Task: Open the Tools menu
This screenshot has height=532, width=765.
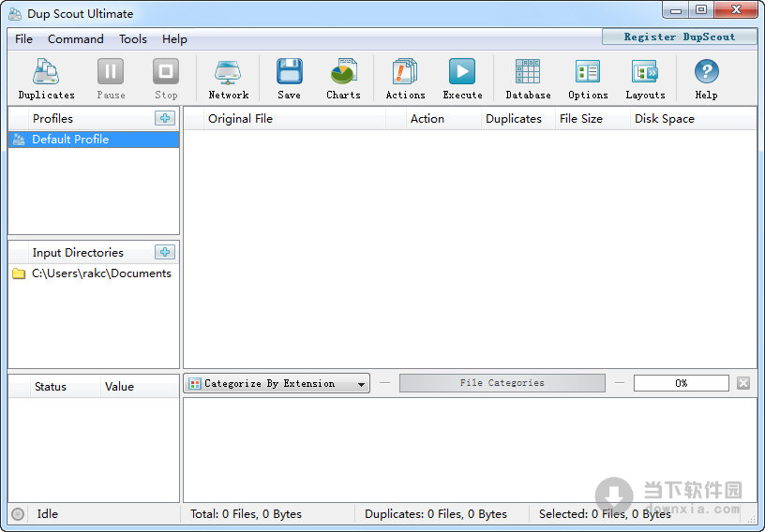Action: (133, 39)
